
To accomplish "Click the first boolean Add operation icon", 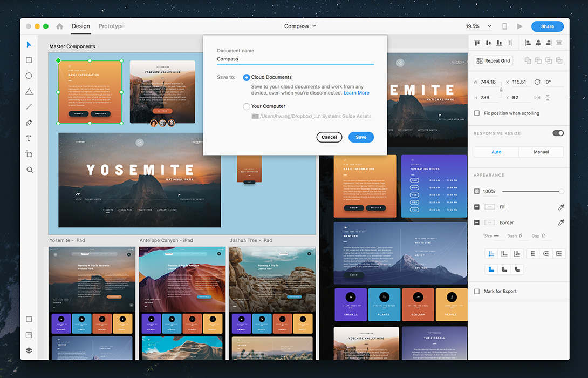I will (528, 60).
